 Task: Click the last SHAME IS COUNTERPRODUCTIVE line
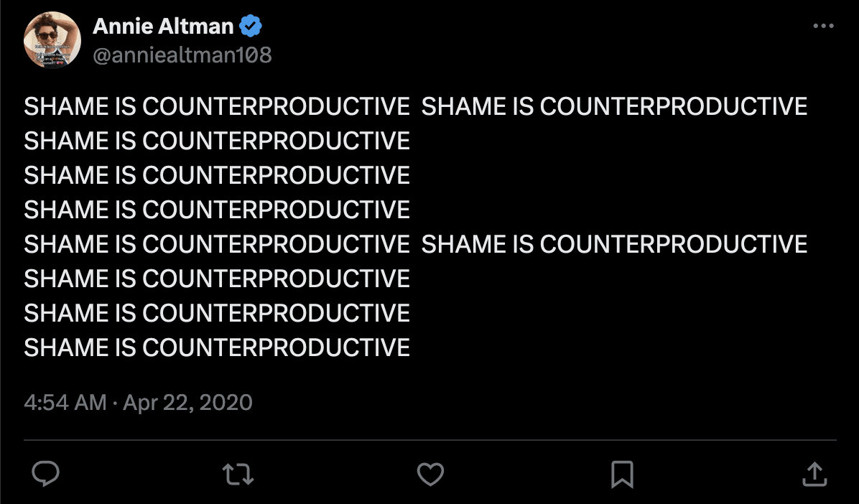click(217, 347)
